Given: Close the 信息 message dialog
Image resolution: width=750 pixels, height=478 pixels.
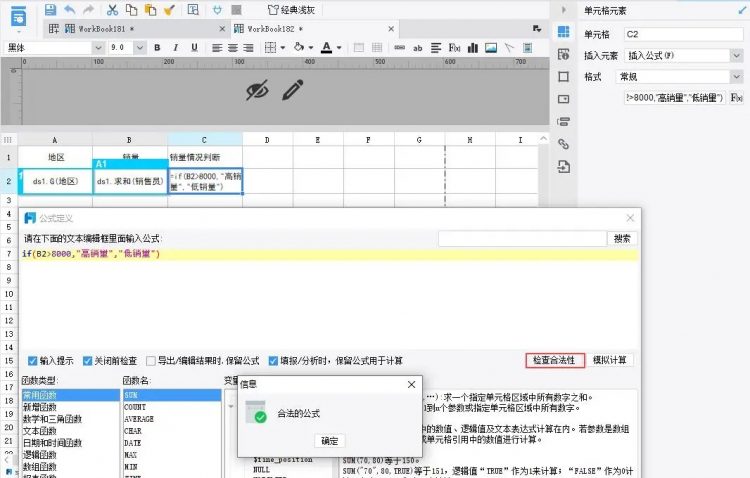Looking at the screenshot, I should pos(411,385).
